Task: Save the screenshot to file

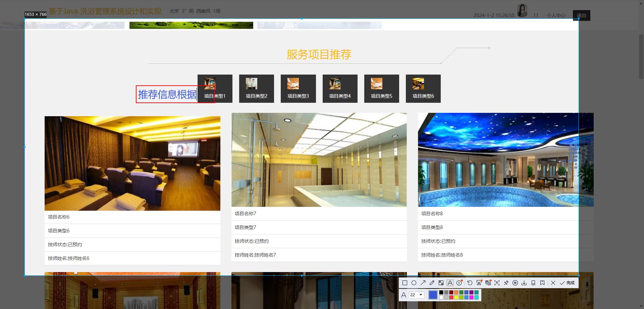Action: click(x=524, y=283)
